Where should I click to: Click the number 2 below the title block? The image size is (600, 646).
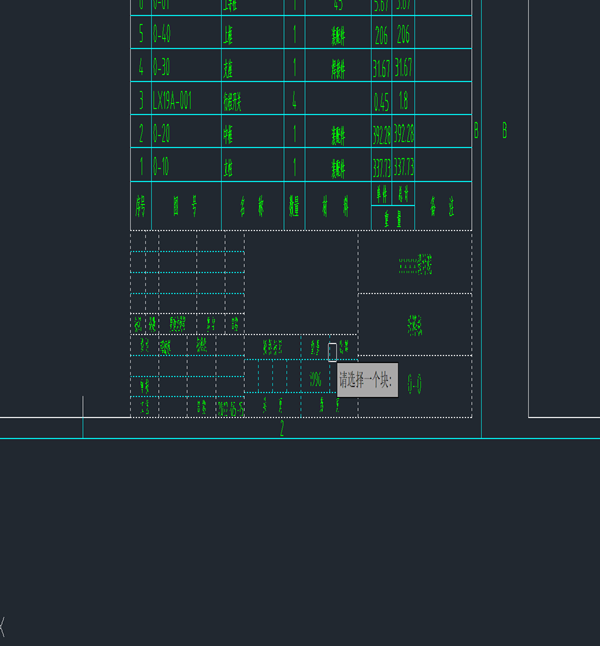click(282, 428)
